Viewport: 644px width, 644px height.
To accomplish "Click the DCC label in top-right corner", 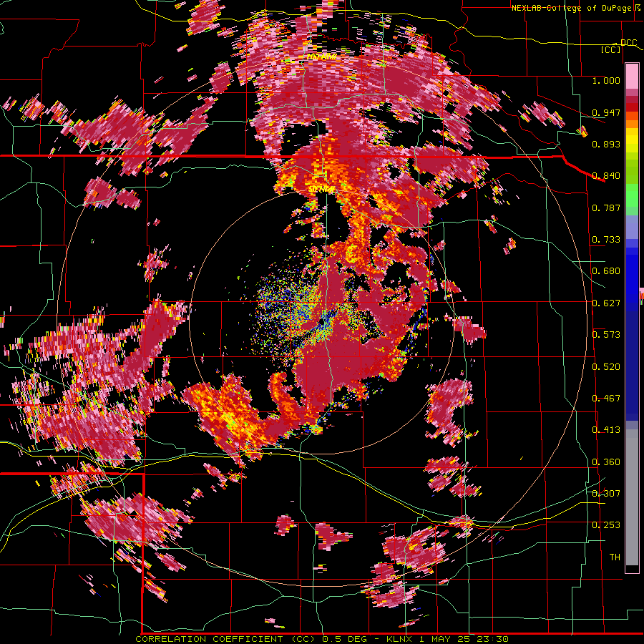I will coord(628,43).
